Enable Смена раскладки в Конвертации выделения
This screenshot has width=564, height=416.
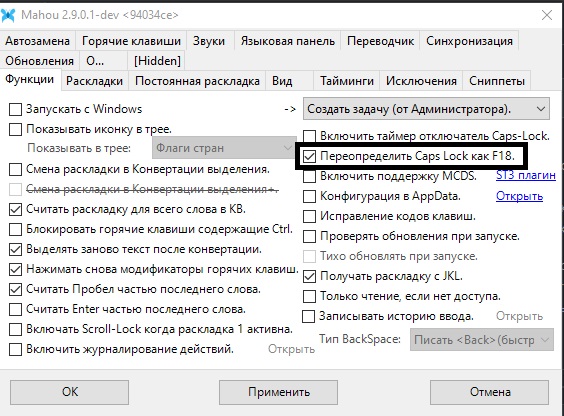15,169
